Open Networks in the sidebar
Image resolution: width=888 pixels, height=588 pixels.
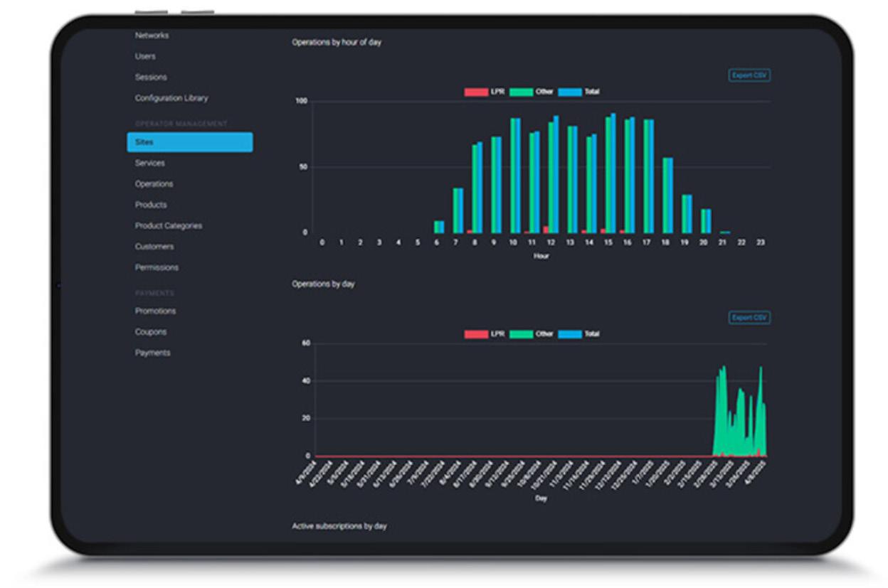point(152,35)
